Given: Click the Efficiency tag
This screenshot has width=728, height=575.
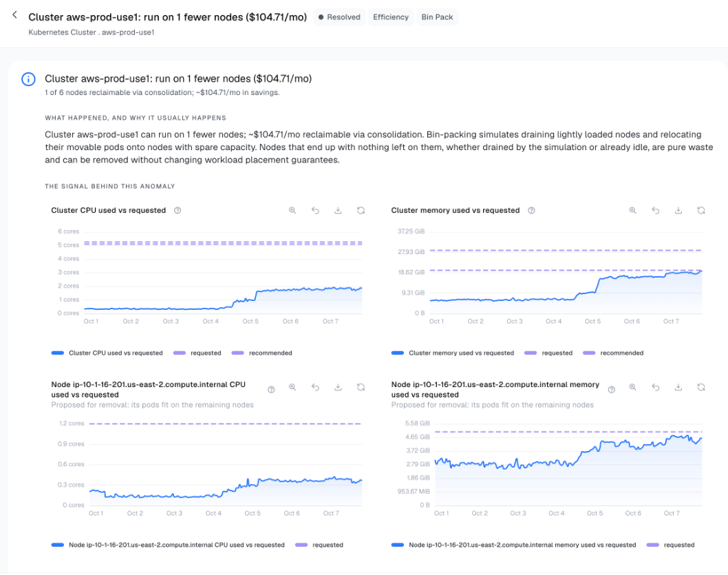Looking at the screenshot, I should click(391, 17).
